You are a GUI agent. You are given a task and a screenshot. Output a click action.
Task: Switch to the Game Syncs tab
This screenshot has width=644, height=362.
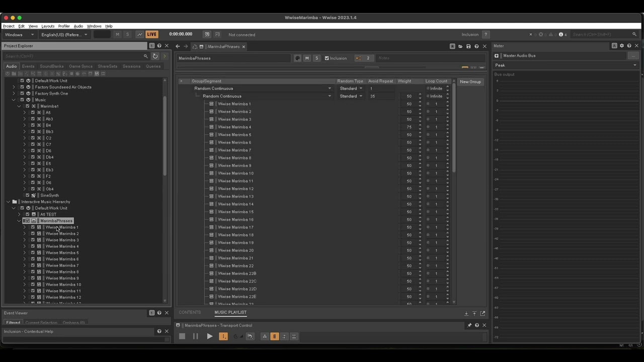[81, 66]
